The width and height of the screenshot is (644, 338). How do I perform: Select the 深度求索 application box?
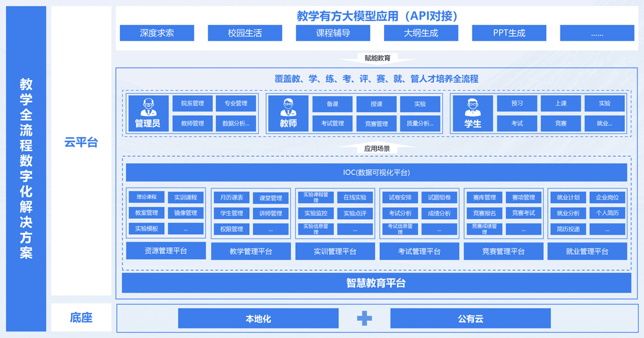point(157,33)
